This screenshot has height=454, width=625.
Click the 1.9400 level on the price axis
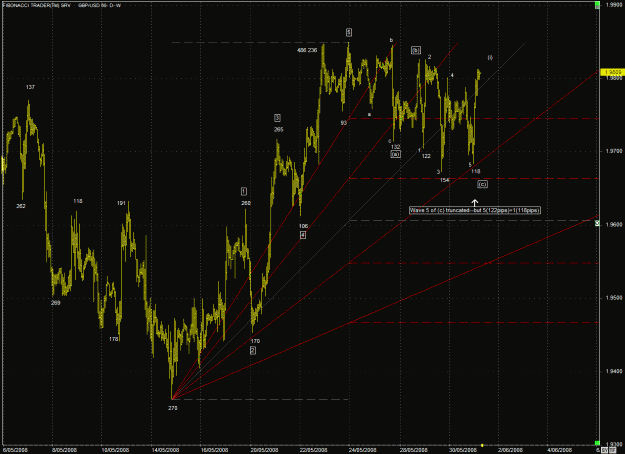pyautogui.click(x=614, y=371)
